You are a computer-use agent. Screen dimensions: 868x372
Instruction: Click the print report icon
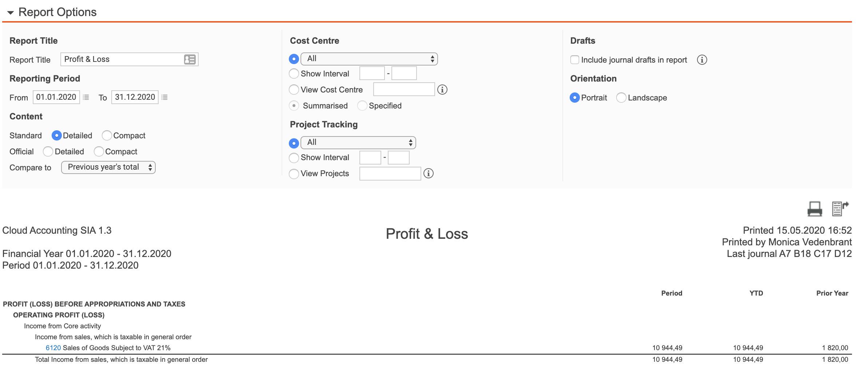tap(814, 209)
